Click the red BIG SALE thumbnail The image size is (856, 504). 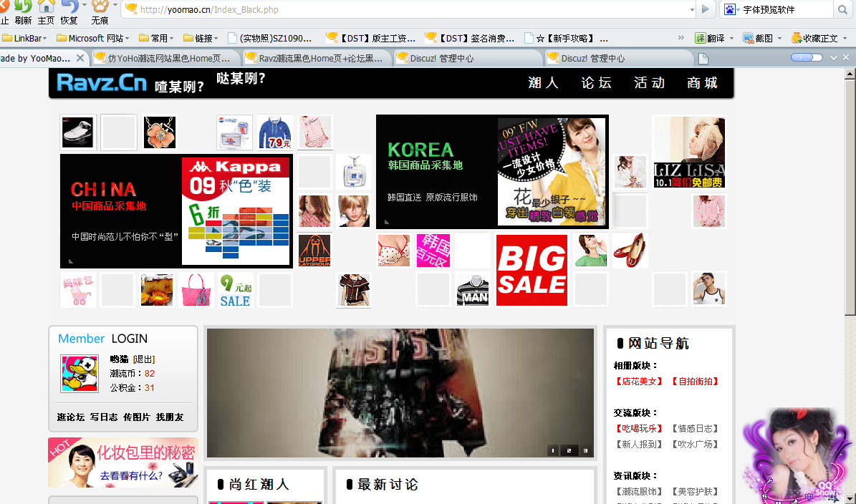tap(532, 270)
